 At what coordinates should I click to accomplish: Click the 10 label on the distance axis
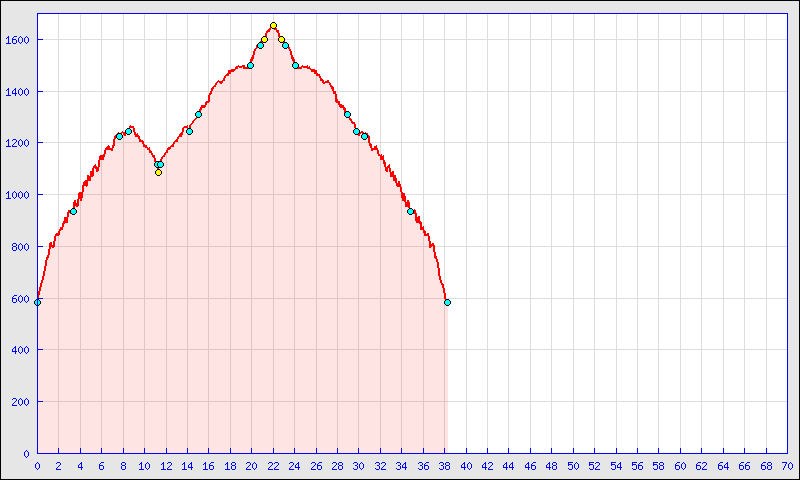(144, 466)
